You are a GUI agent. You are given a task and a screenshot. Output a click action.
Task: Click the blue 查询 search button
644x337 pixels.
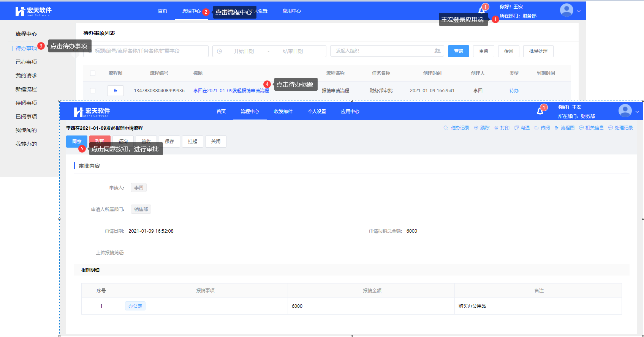pos(458,51)
